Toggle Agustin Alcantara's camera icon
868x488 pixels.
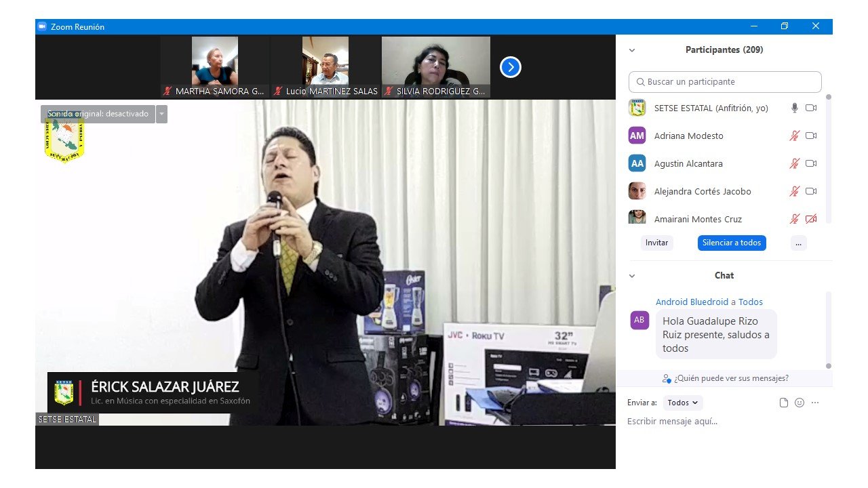coord(810,163)
